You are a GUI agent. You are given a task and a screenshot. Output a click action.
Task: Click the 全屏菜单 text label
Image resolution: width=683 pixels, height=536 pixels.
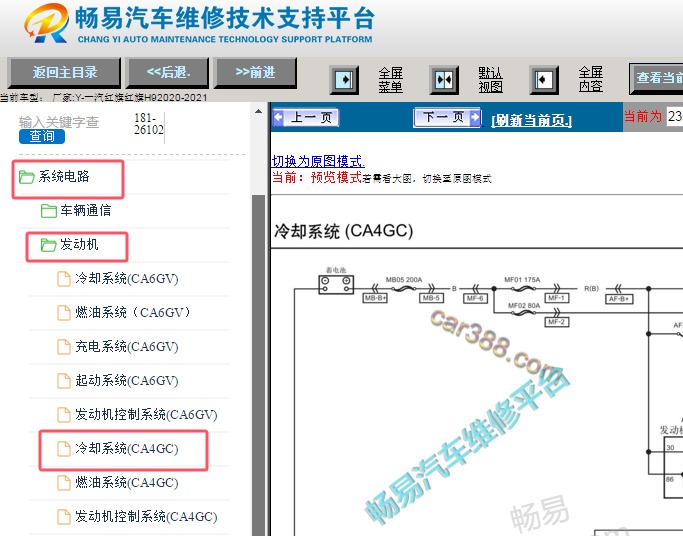[x=390, y=80]
